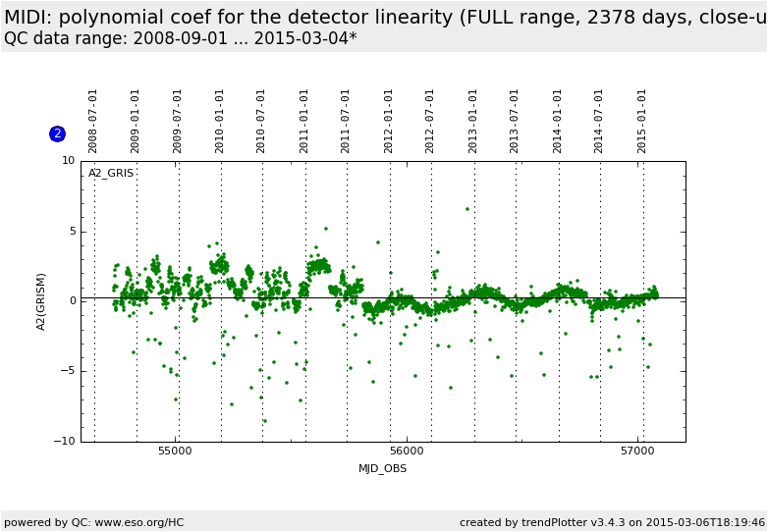Click the MJD_OBS x-axis title
This screenshot has height=532, width=768.
(x=382, y=468)
